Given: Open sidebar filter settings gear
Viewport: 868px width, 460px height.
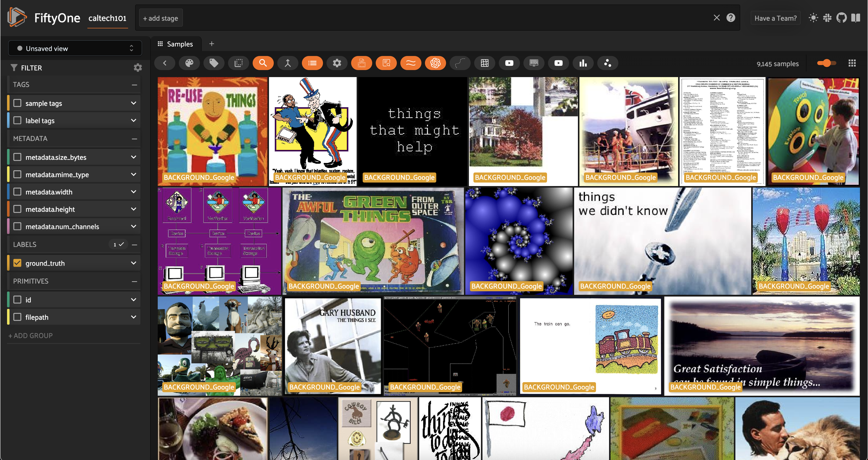Looking at the screenshot, I should (137, 68).
